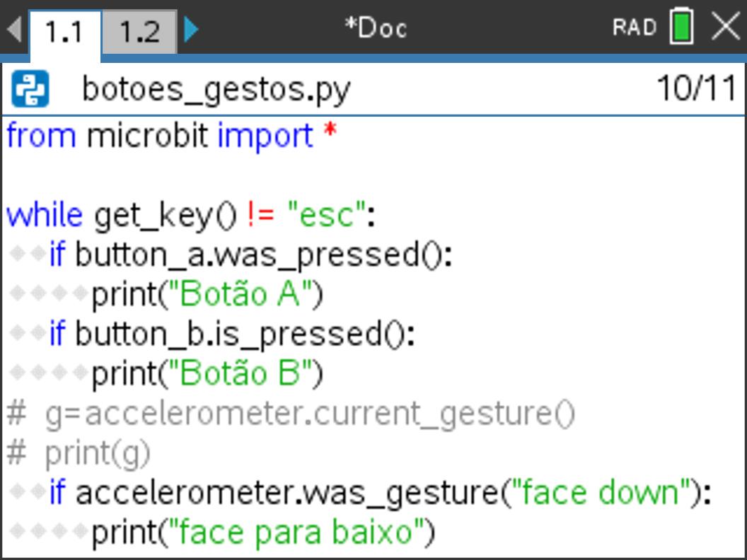Click the red asterisk after import
Viewport: 747px width, 560px height.
pos(330,131)
